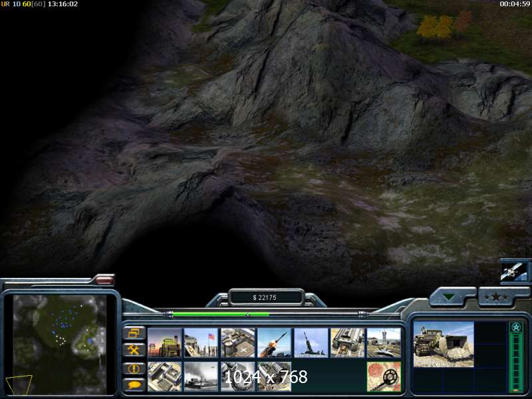Click the green unit health meter

coord(517,362)
